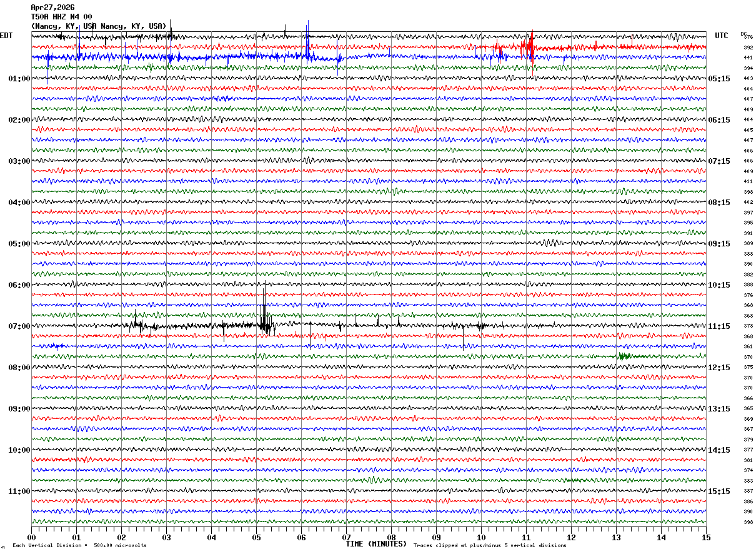756x554 pixels.
Task: Click the EDT timezone label
Action: point(6,36)
